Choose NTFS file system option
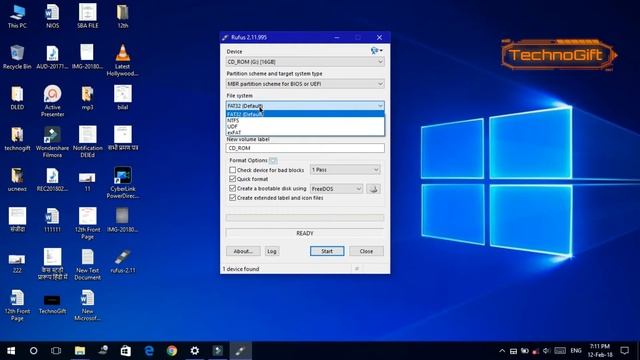 [x=305, y=120]
